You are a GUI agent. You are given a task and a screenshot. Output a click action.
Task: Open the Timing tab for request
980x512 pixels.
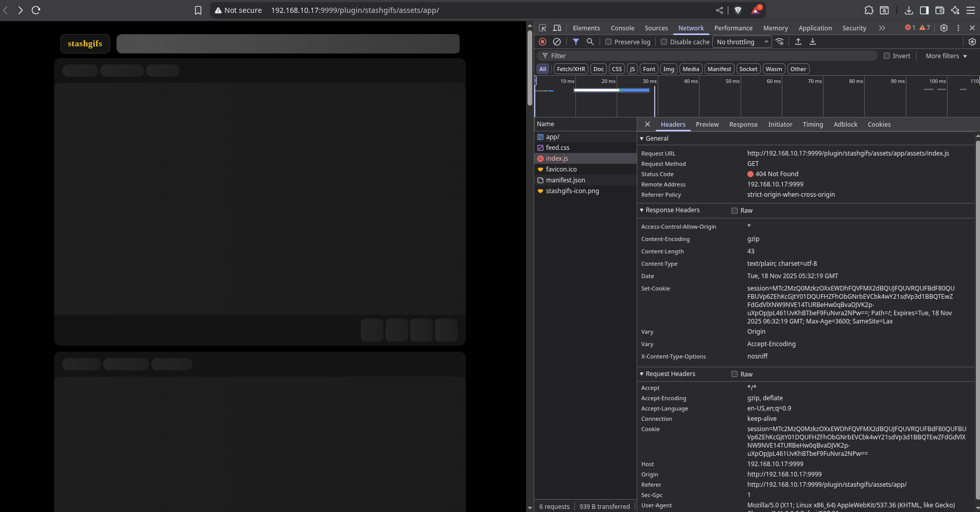[x=813, y=124]
